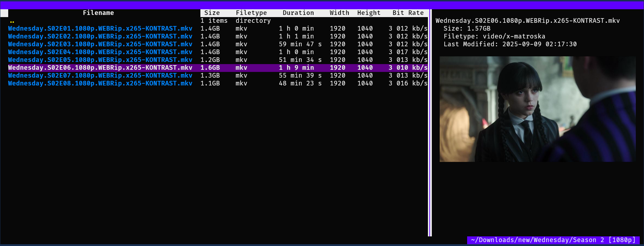Select the Wednesday.S02E07 mkv file
Image resolution: width=644 pixels, height=246 pixels.
click(x=100, y=75)
